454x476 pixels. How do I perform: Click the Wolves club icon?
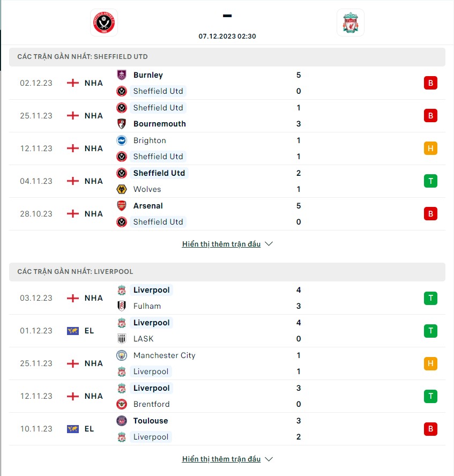(x=121, y=189)
